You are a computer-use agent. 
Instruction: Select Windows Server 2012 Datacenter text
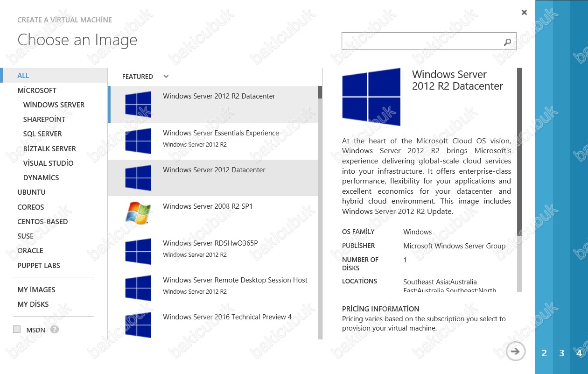pyautogui.click(x=214, y=169)
